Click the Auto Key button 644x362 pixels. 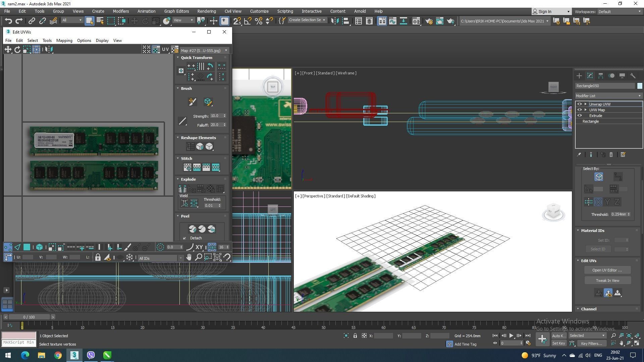pos(558,336)
